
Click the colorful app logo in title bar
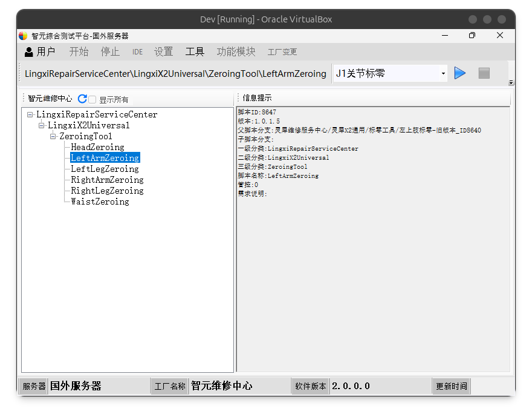tap(23, 36)
